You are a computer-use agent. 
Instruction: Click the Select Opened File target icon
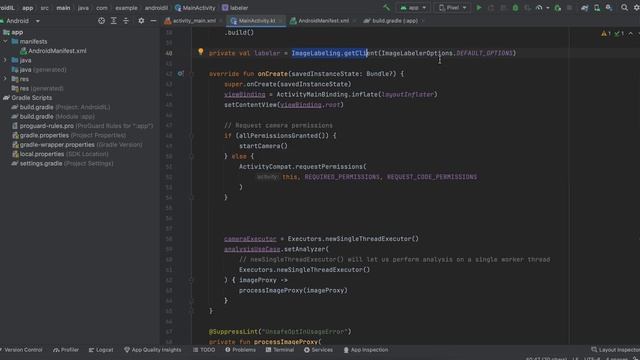(101, 20)
